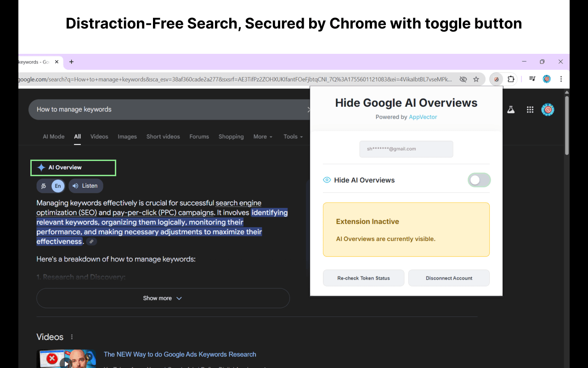Switch AI Overview language to En
588x368 pixels.
point(57,186)
